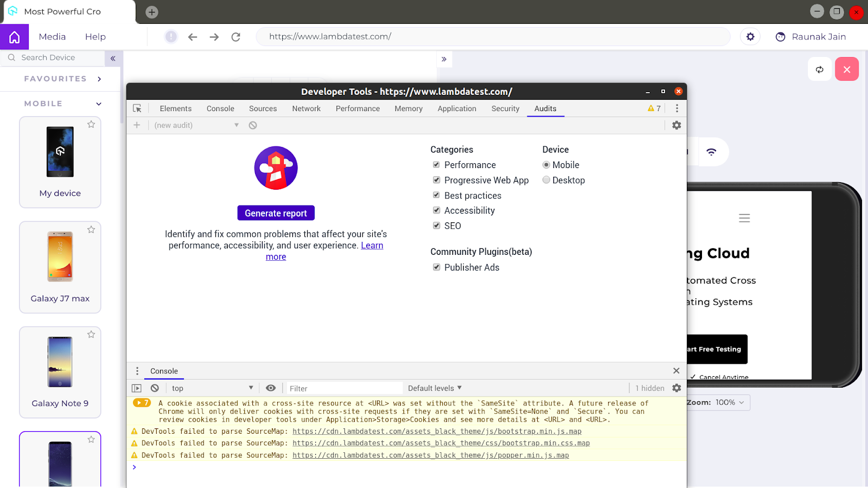Show the console sidebar
This screenshot has width=868, height=488.
pyautogui.click(x=137, y=388)
